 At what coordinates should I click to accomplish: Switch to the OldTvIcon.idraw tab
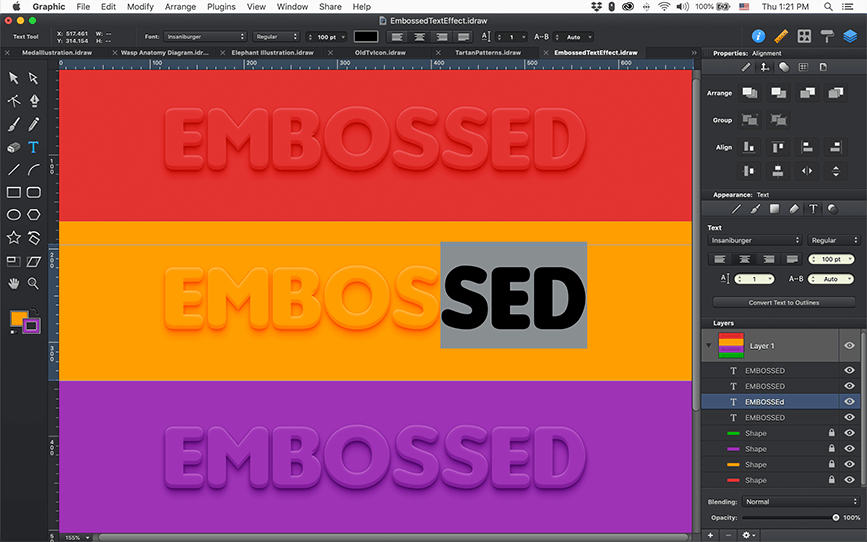pos(380,53)
